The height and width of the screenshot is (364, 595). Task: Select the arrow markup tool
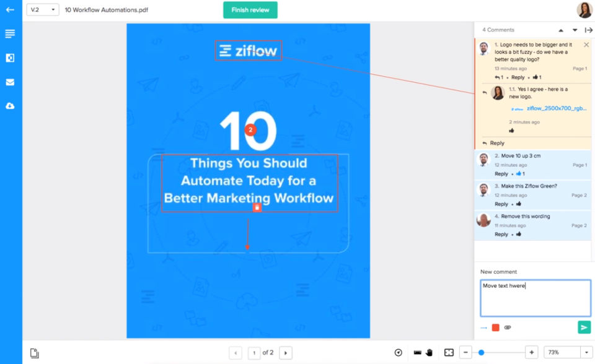483,327
